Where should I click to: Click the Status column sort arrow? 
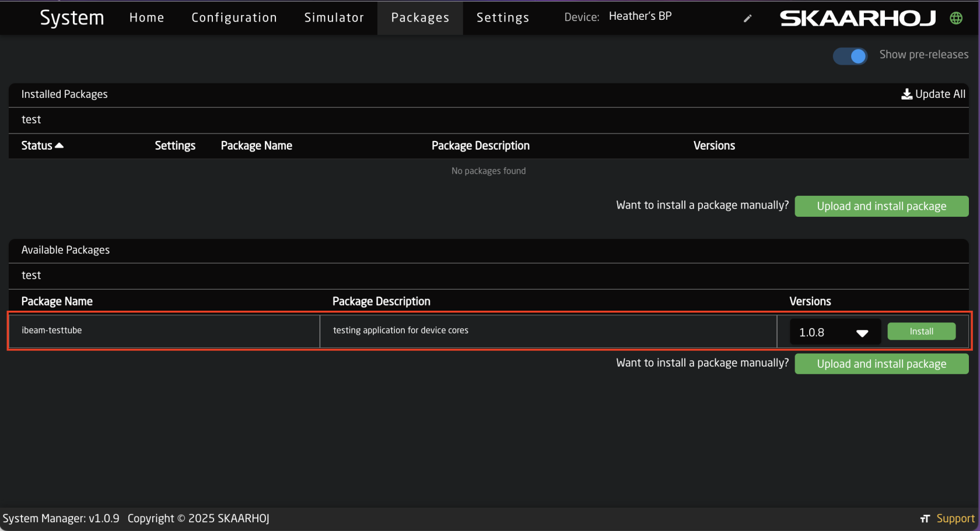click(59, 145)
